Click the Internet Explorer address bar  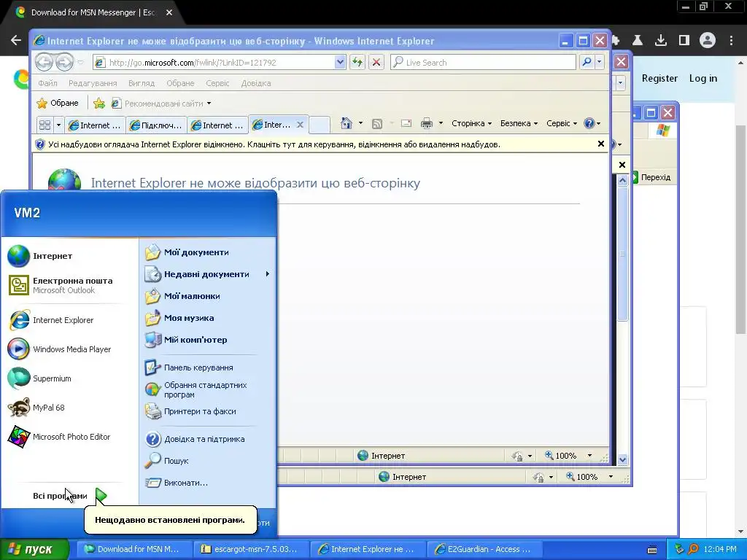[214, 63]
